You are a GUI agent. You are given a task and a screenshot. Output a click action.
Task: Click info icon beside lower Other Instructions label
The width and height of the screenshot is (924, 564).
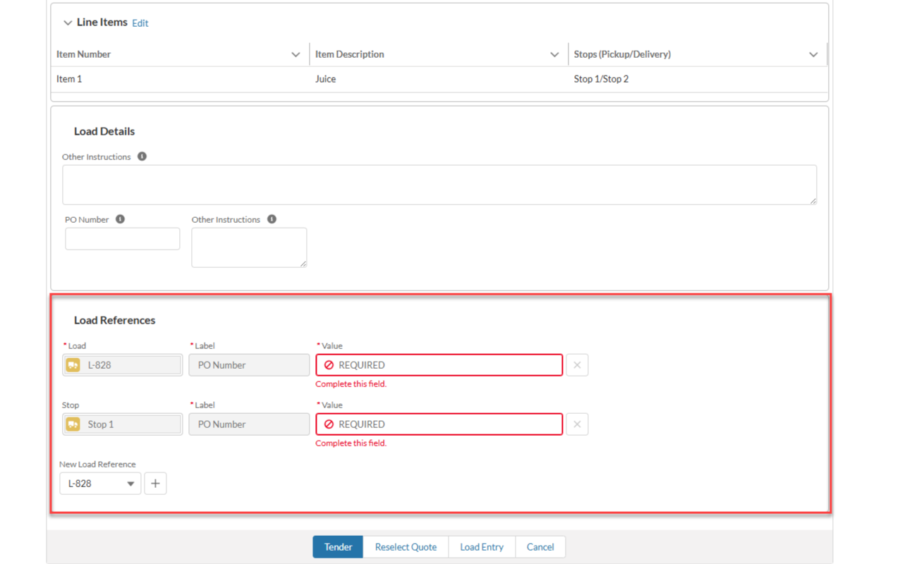(x=272, y=219)
